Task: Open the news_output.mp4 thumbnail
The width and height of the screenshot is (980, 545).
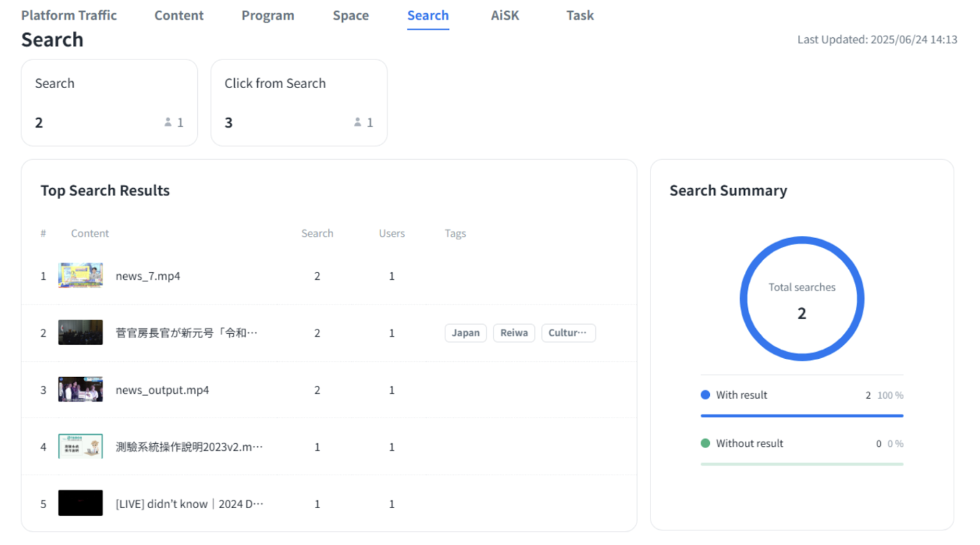Action: click(x=80, y=389)
